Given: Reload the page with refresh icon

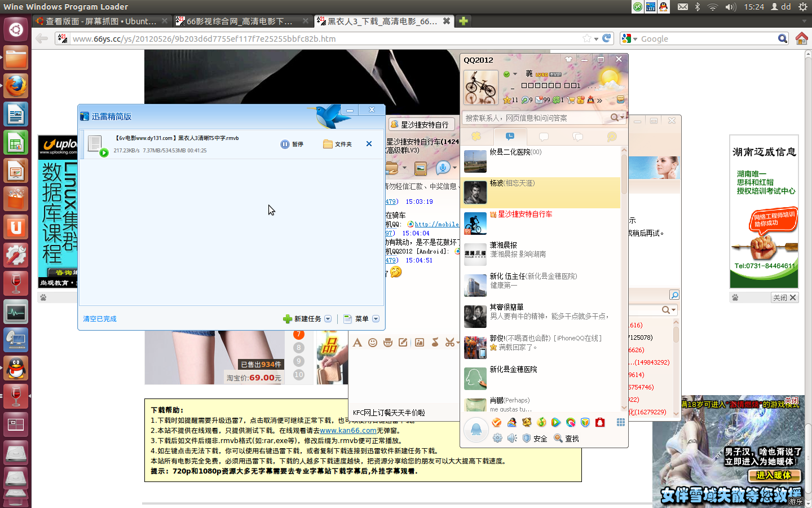Looking at the screenshot, I should tap(607, 38).
